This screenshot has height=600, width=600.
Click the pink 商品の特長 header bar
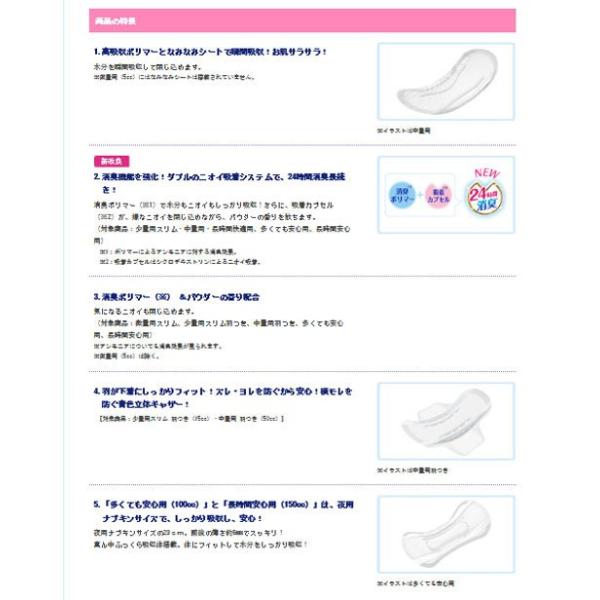[x=302, y=21]
